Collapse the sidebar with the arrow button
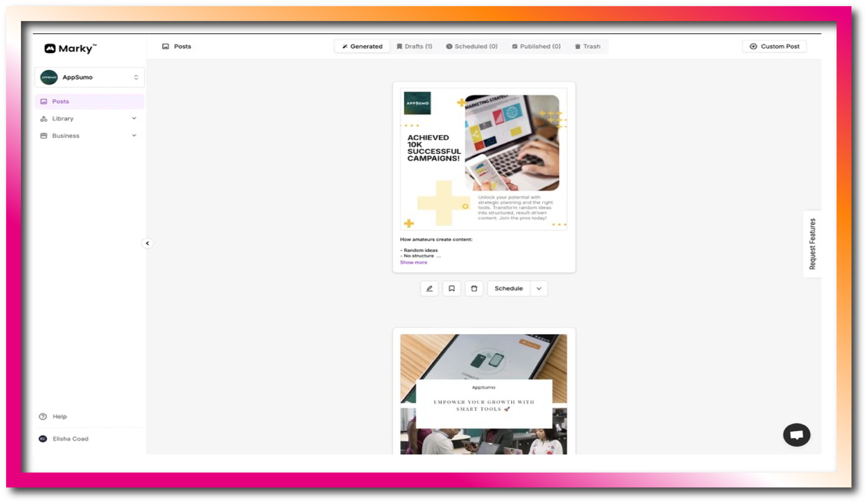 pos(147,243)
